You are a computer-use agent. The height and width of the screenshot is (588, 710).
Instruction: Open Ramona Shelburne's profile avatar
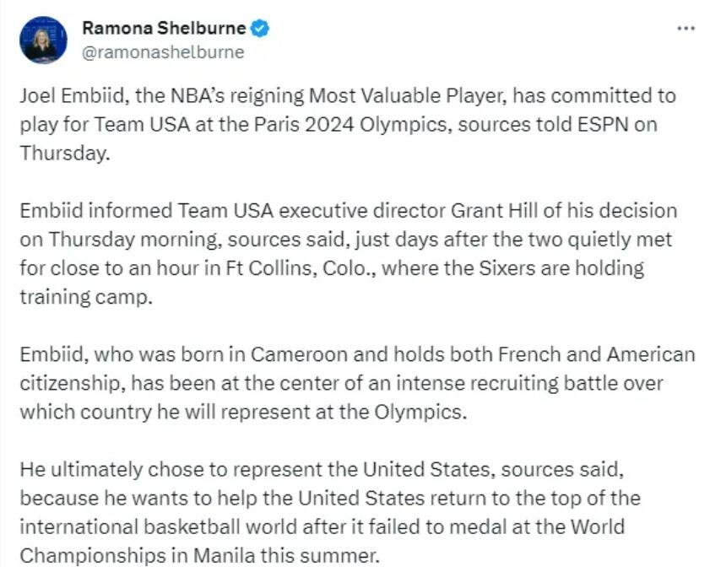tap(43, 40)
